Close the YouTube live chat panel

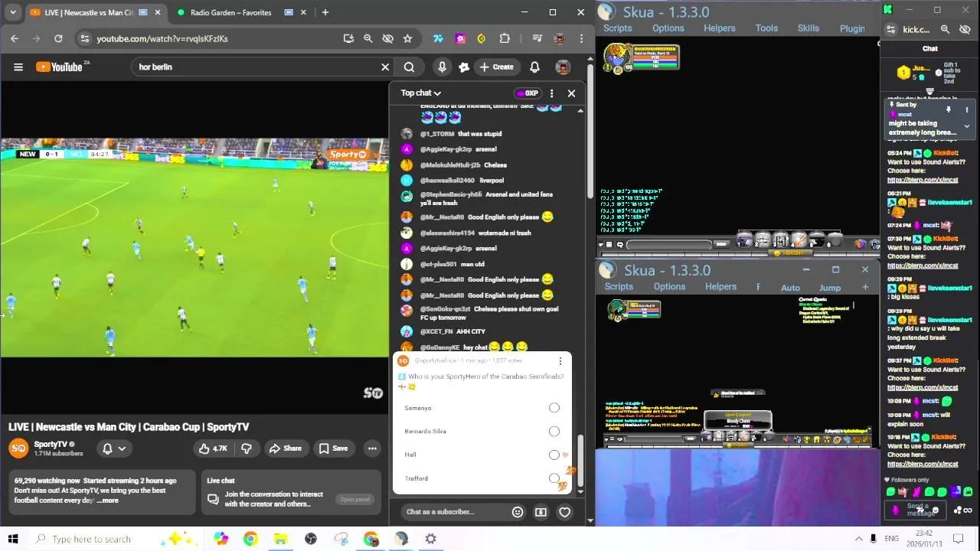point(571,93)
